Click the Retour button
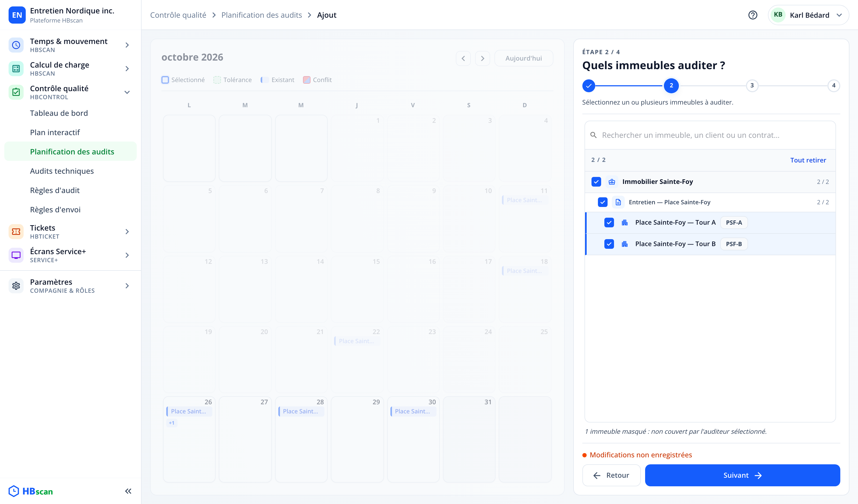This screenshot has width=858, height=504. tap(611, 475)
